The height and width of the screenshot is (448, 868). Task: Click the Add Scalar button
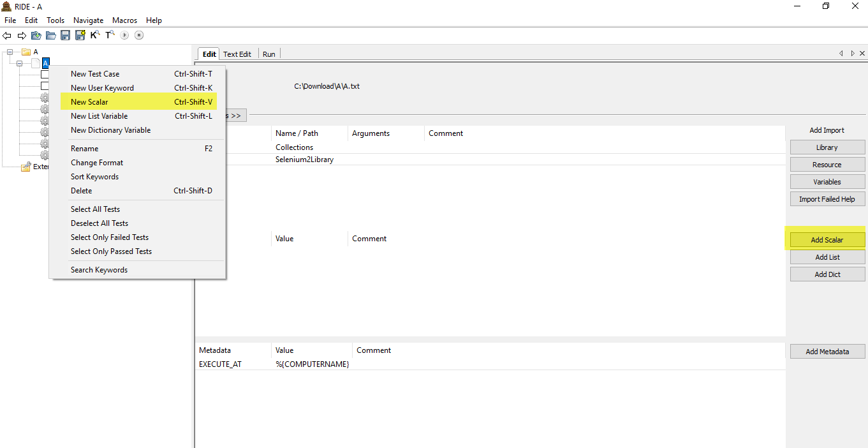tap(827, 239)
